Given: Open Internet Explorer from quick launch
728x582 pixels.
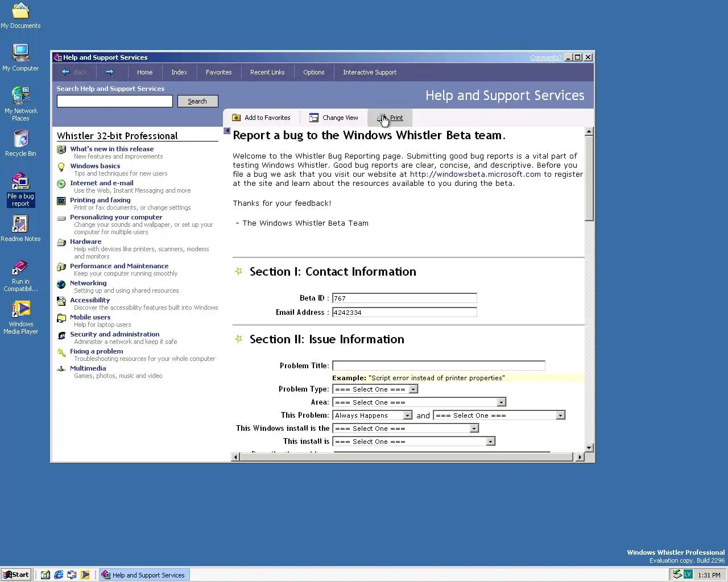Looking at the screenshot, I should 59,575.
